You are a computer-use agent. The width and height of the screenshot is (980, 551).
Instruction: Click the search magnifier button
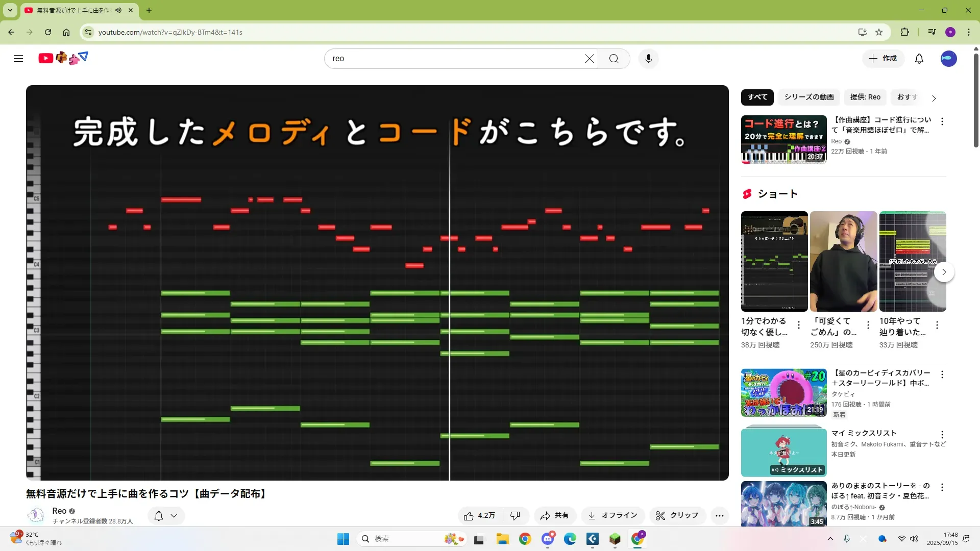click(x=614, y=59)
